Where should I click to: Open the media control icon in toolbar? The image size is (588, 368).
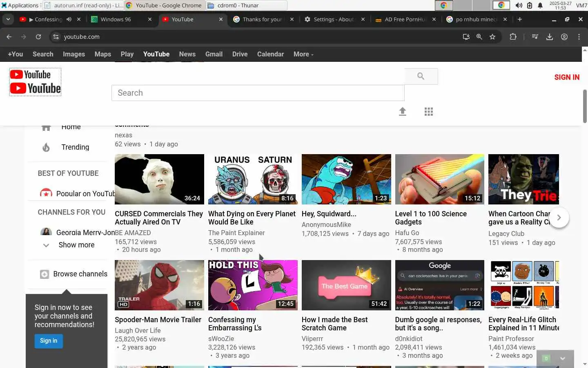click(x=535, y=37)
